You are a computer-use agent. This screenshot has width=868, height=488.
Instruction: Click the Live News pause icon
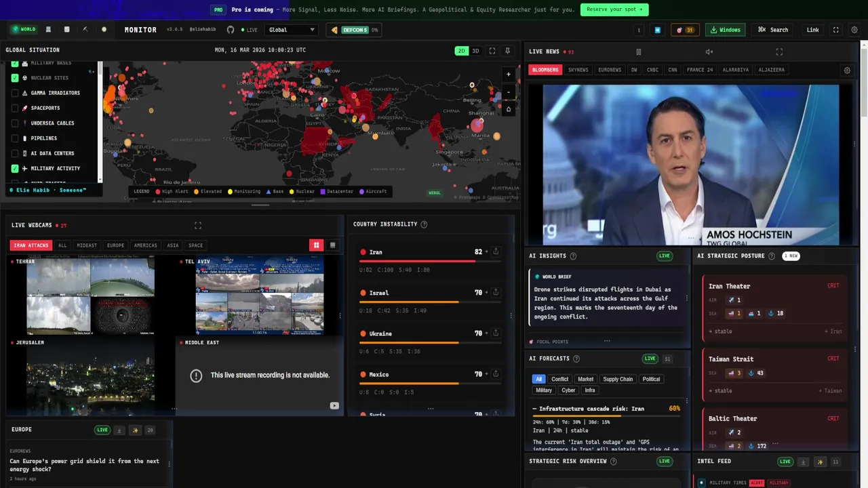638,52
